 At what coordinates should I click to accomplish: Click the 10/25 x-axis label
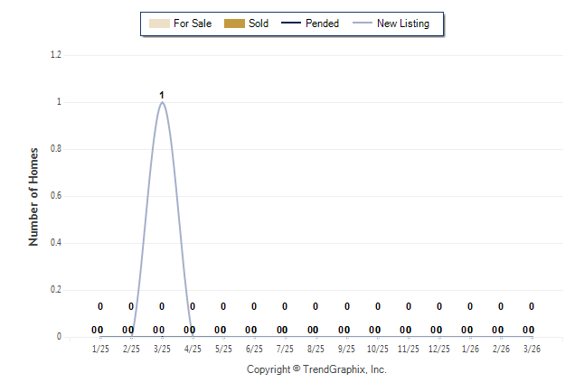(x=378, y=349)
